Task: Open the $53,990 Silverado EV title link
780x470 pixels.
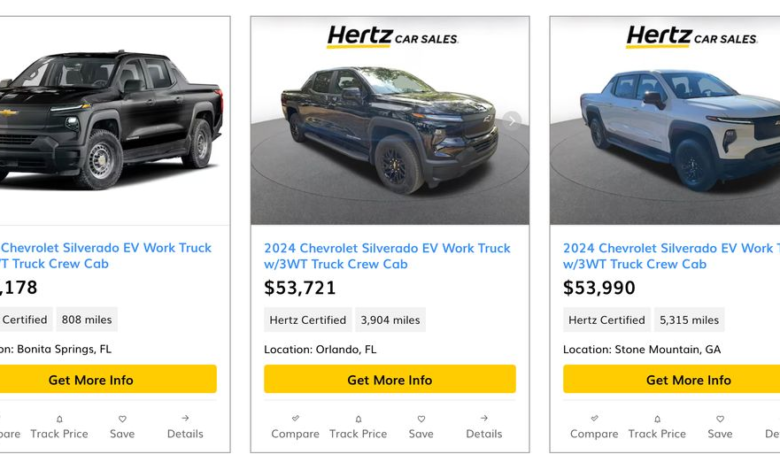Action: click(672, 256)
